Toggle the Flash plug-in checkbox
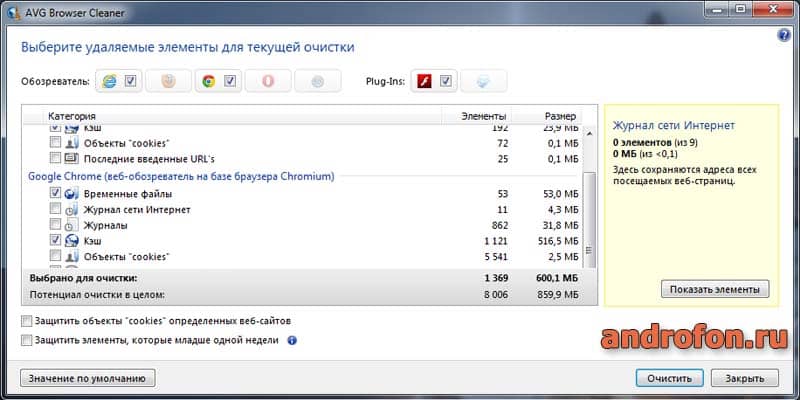 pyautogui.click(x=446, y=81)
